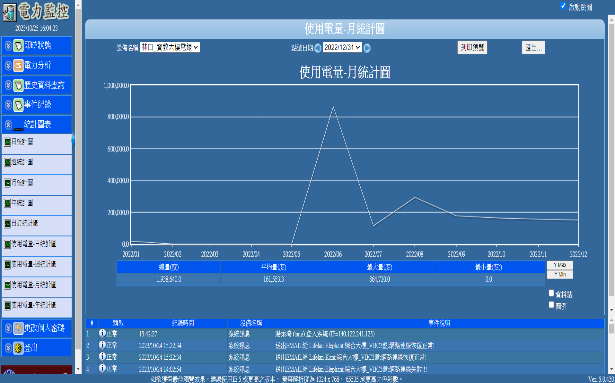Click the 平均量(度) column header
This screenshot has width=615, height=383.
(x=273, y=267)
